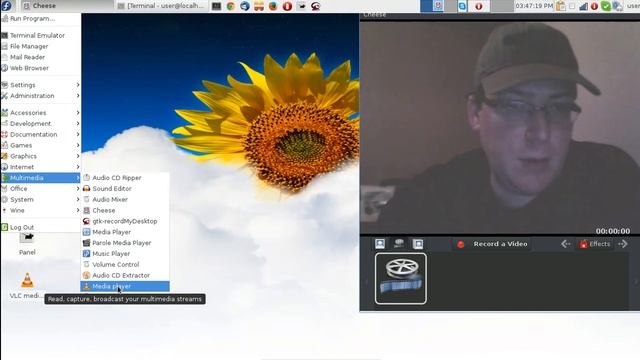
Task: Open the clipboard manager tray icon
Action: pos(561,6)
